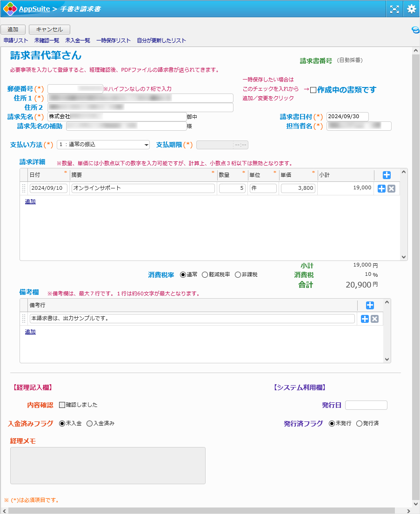Open the 未入金一覧 list
420x514 pixels.
[77, 40]
